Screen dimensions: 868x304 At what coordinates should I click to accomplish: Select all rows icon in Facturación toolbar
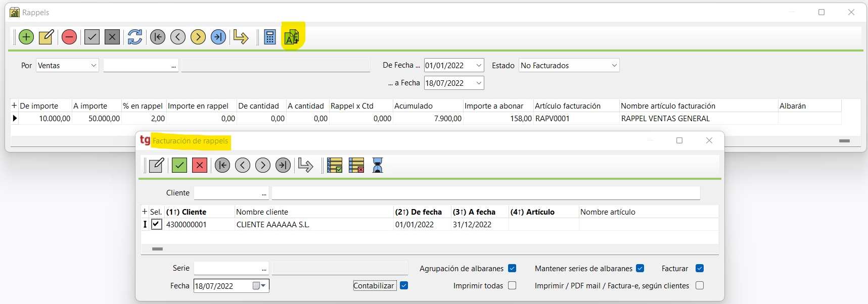coord(335,165)
